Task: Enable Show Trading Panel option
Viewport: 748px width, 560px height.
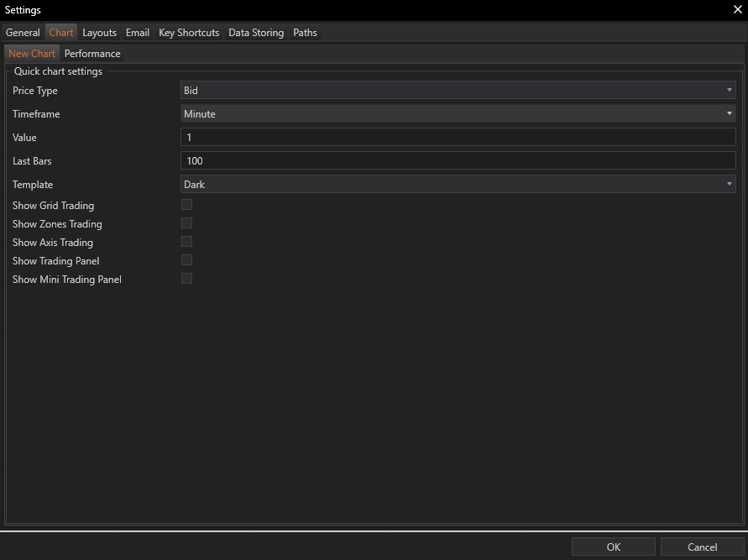Action: coord(186,260)
